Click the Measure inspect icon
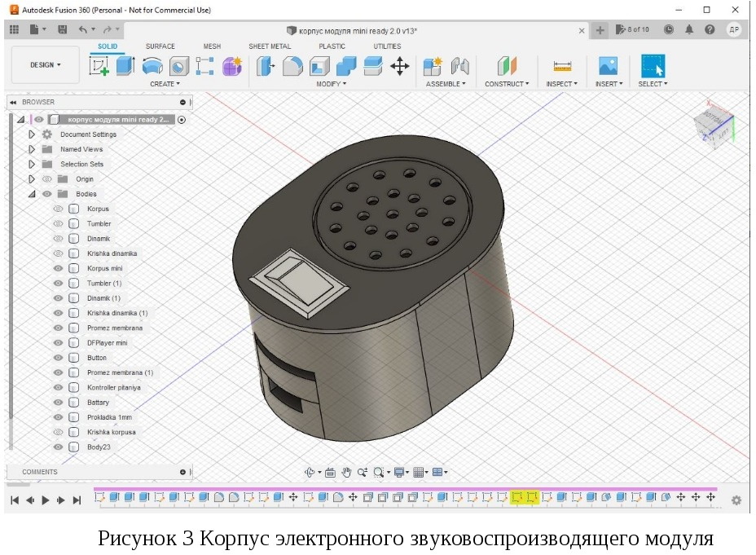 coord(561,67)
